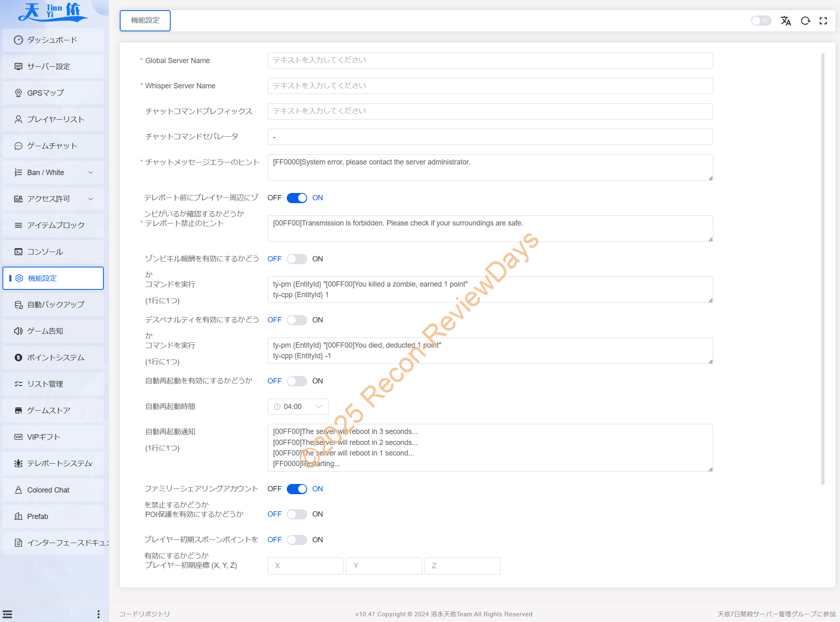This screenshot has height=622, width=840.
Task: Click the refresh page icon
Action: pyautogui.click(x=805, y=21)
